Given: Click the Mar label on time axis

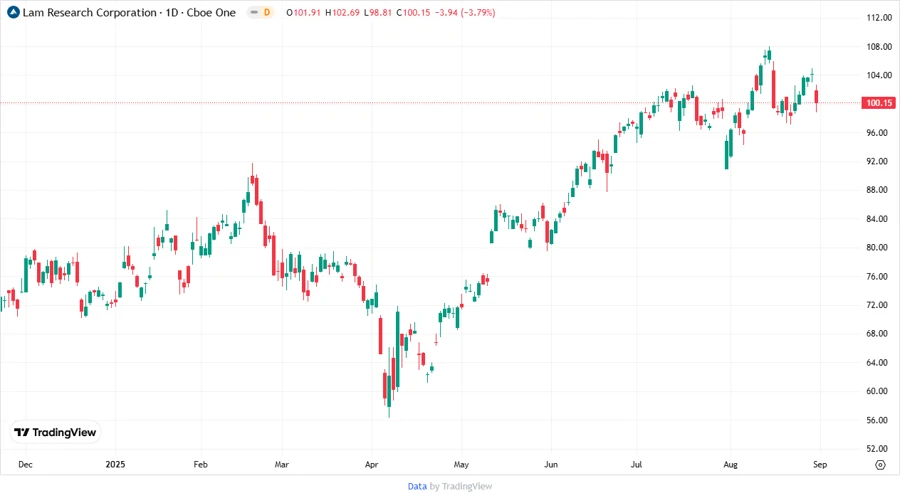Looking at the screenshot, I should point(281,464).
